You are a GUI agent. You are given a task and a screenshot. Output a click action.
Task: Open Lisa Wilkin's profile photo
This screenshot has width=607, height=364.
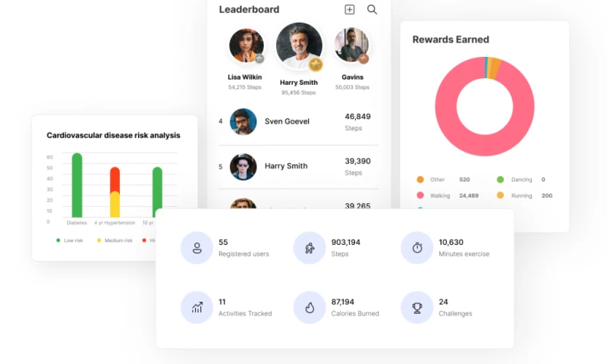pyautogui.click(x=246, y=45)
